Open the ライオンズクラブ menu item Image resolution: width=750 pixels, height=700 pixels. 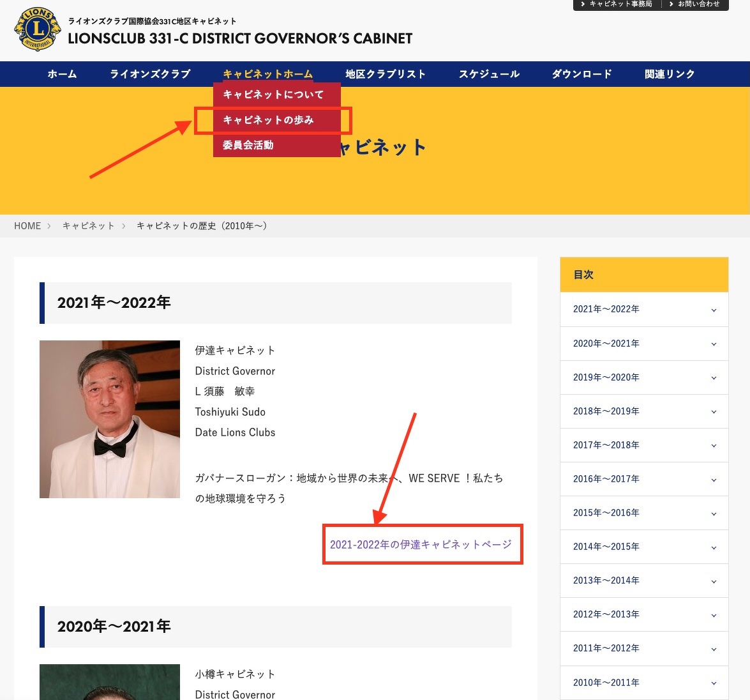pyautogui.click(x=150, y=74)
